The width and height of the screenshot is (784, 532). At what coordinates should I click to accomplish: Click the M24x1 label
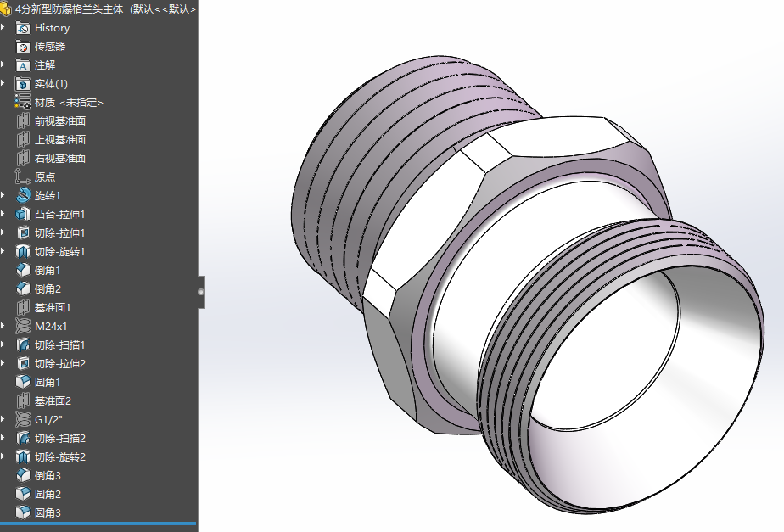(x=51, y=327)
